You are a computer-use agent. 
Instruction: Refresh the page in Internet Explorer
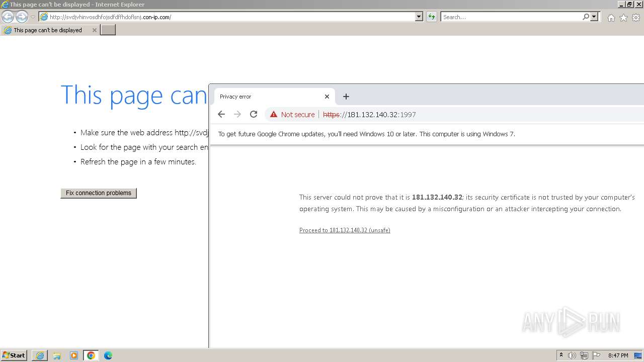[x=431, y=17]
